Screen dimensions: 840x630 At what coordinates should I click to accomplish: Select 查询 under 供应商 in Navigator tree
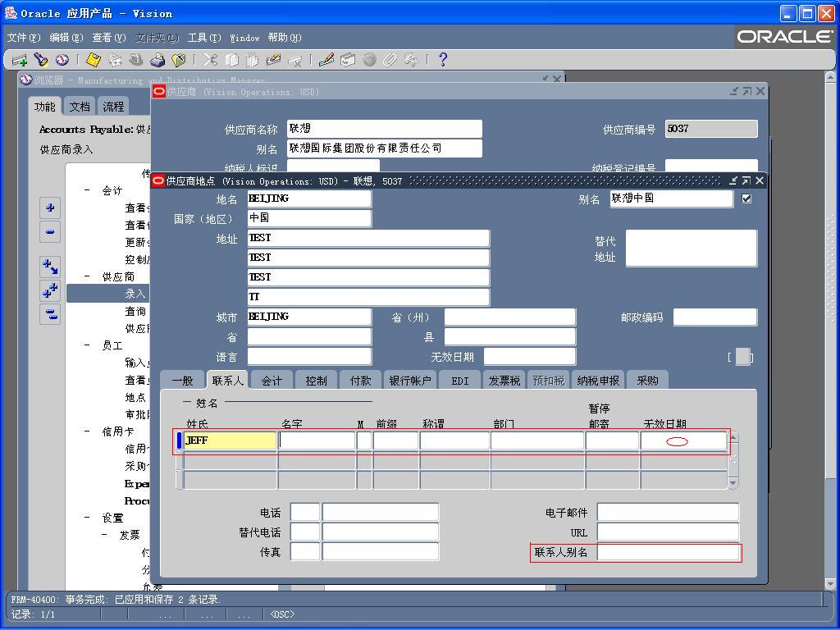[x=135, y=311]
